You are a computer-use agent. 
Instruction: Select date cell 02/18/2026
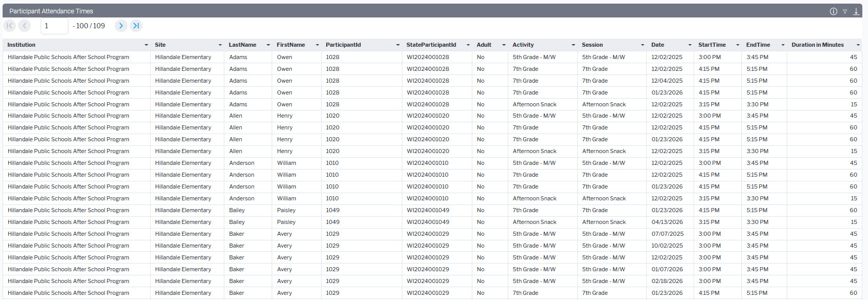coord(667,281)
